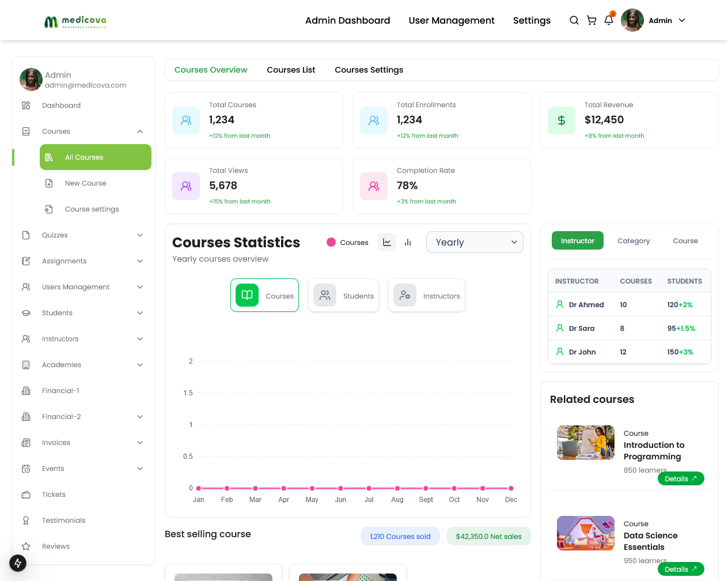Open notifications bell icon
Screen dimensions: 728x581
(609, 20)
